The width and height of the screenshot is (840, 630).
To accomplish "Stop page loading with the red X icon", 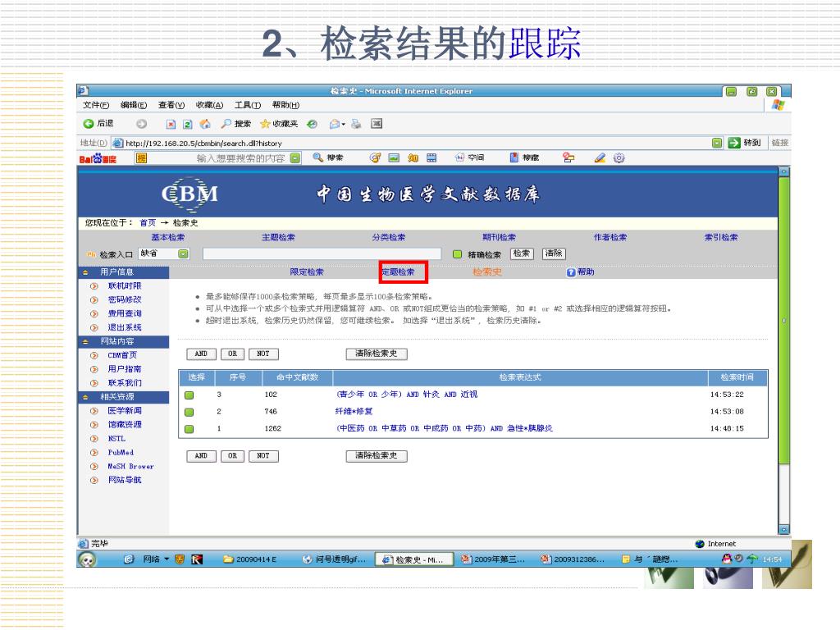I will [x=171, y=125].
